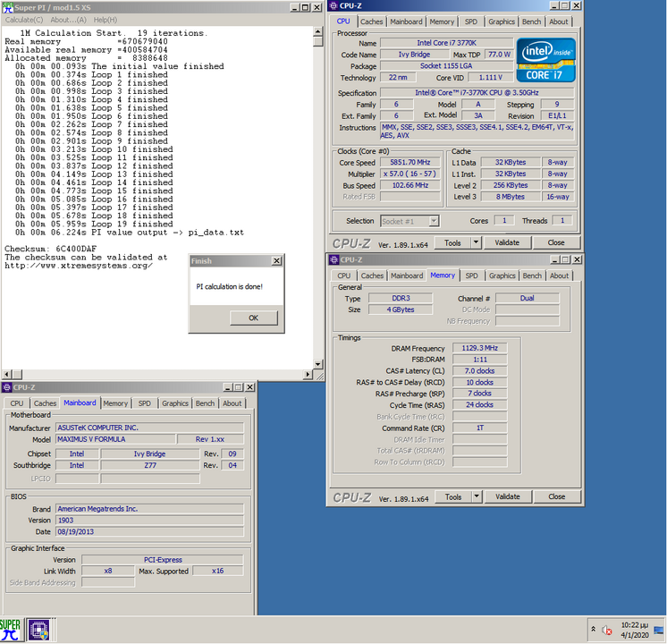Click the CAS# Latency 7.0 clocks value
Viewport: 667px width, 644px height.
pos(480,371)
